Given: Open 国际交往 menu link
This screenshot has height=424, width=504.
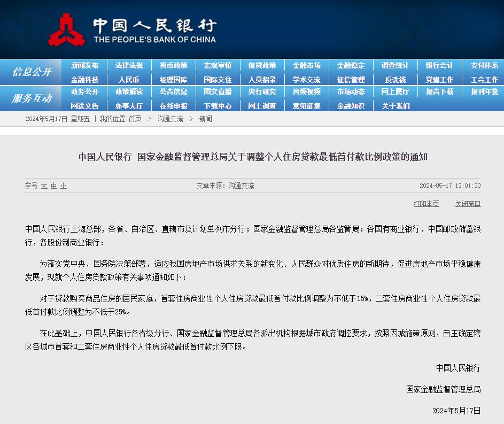Looking at the screenshot, I should [218, 79].
